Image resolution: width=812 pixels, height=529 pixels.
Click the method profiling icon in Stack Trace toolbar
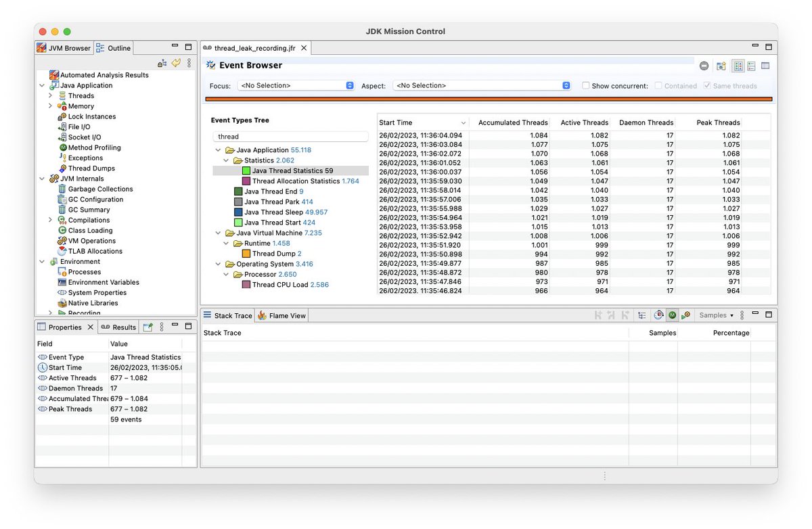tap(673, 315)
